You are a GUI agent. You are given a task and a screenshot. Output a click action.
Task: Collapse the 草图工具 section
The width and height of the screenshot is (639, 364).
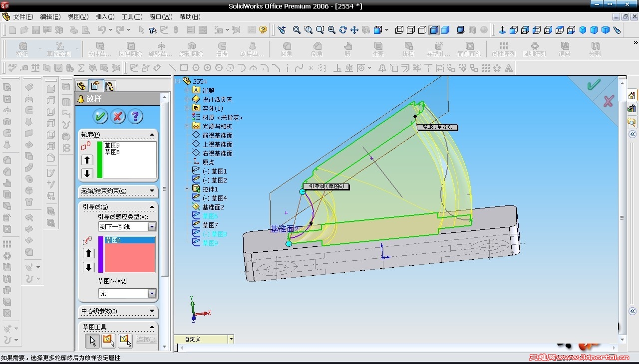tap(152, 327)
